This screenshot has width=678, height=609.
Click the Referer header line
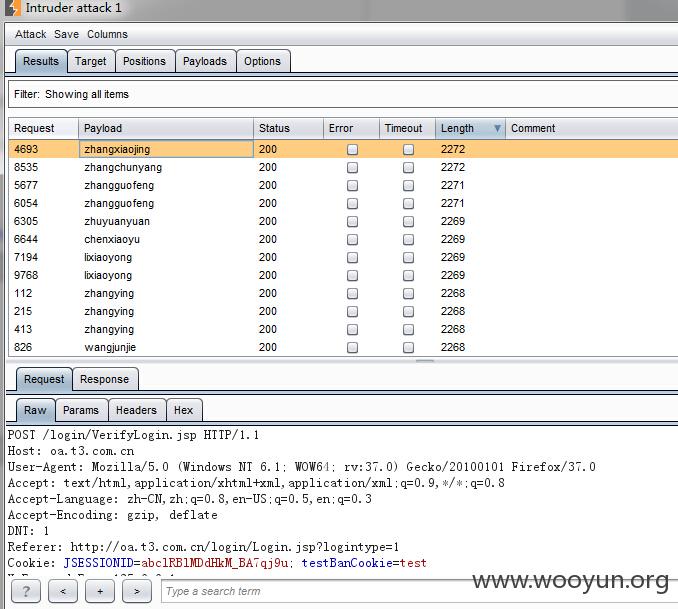tap(203, 547)
